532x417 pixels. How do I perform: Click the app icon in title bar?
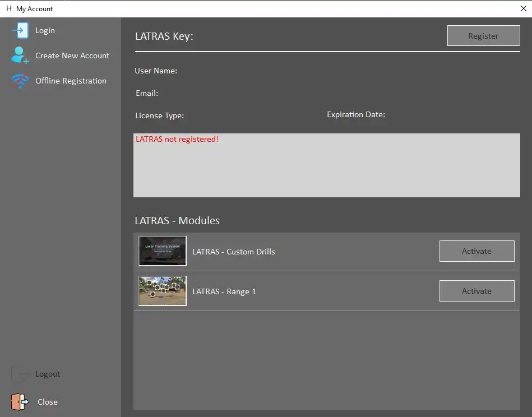(8, 8)
